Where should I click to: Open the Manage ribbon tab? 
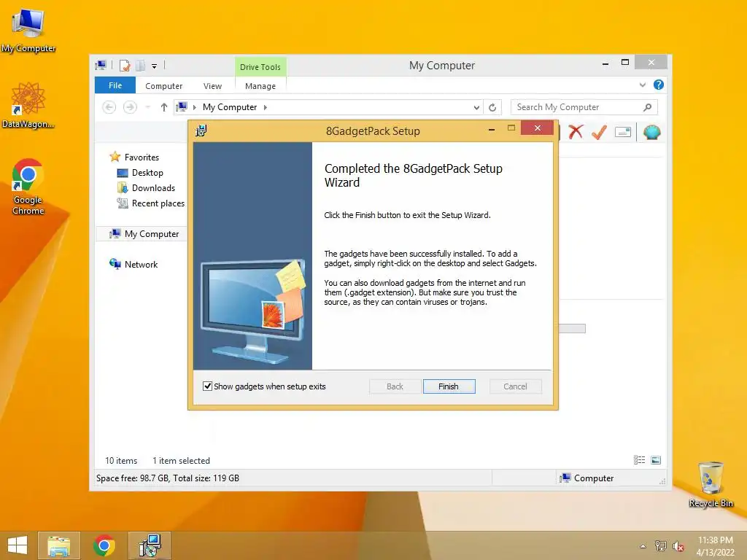(x=260, y=86)
